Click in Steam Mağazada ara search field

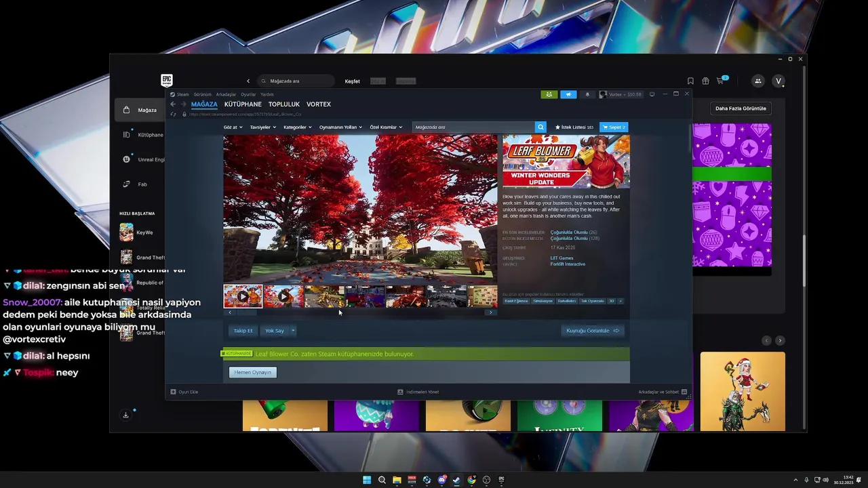pyautogui.click(x=473, y=127)
